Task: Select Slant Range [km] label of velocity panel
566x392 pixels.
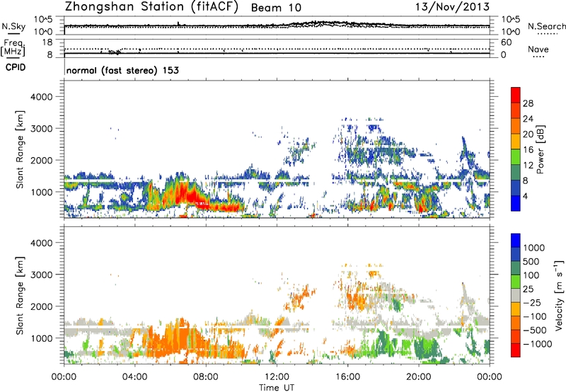Action: coord(20,295)
